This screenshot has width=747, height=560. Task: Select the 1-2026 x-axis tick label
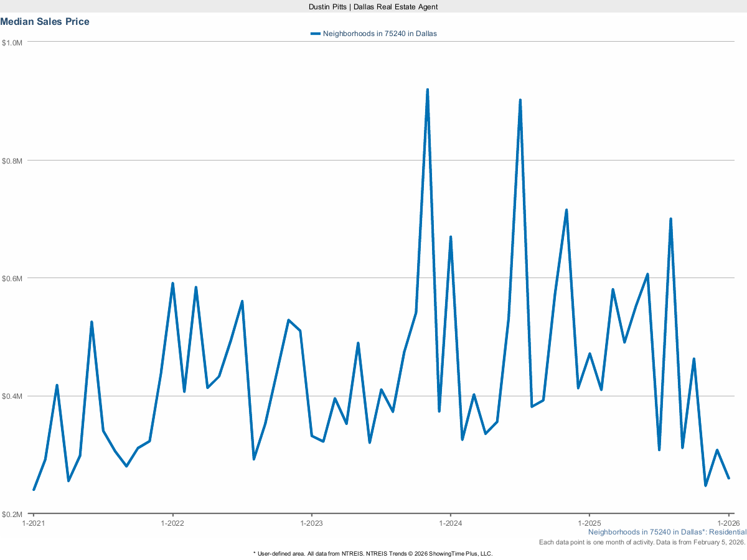727,523
